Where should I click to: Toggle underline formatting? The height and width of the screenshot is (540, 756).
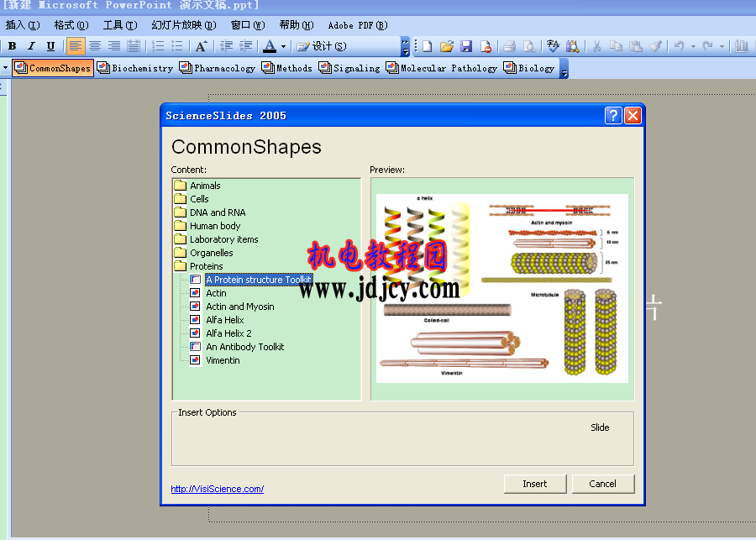50,46
